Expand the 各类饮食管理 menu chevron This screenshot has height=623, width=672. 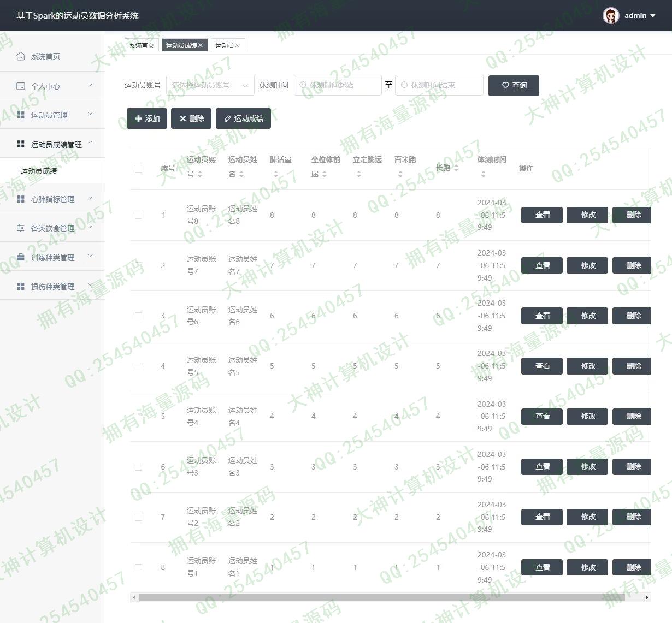[x=91, y=227]
